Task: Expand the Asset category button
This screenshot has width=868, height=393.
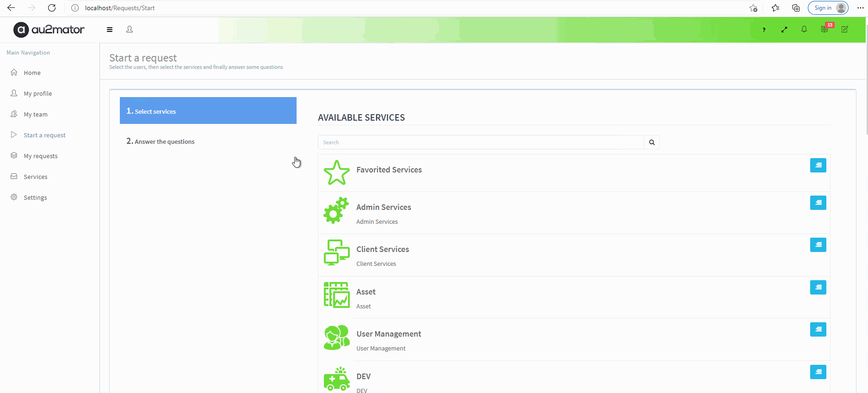Action: pos(818,288)
